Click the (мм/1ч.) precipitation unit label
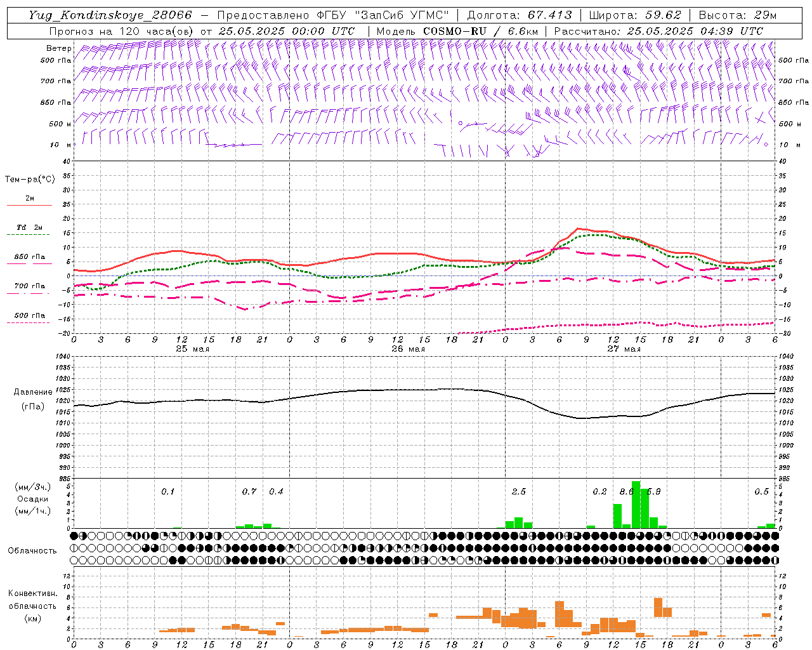 pos(33,511)
